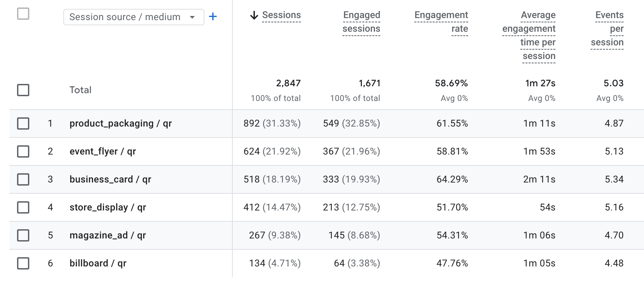Sort by Events per session header
This screenshot has width=644, height=292.
[x=607, y=29]
